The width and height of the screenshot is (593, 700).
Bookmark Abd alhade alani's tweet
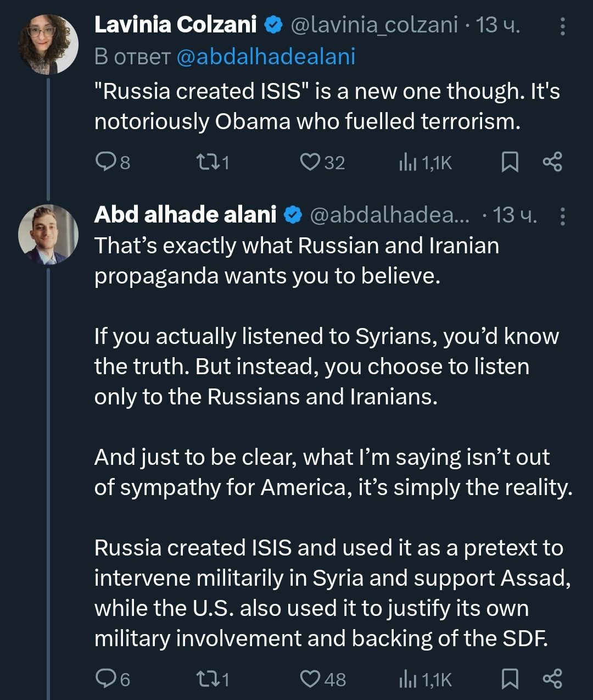pos(510,679)
